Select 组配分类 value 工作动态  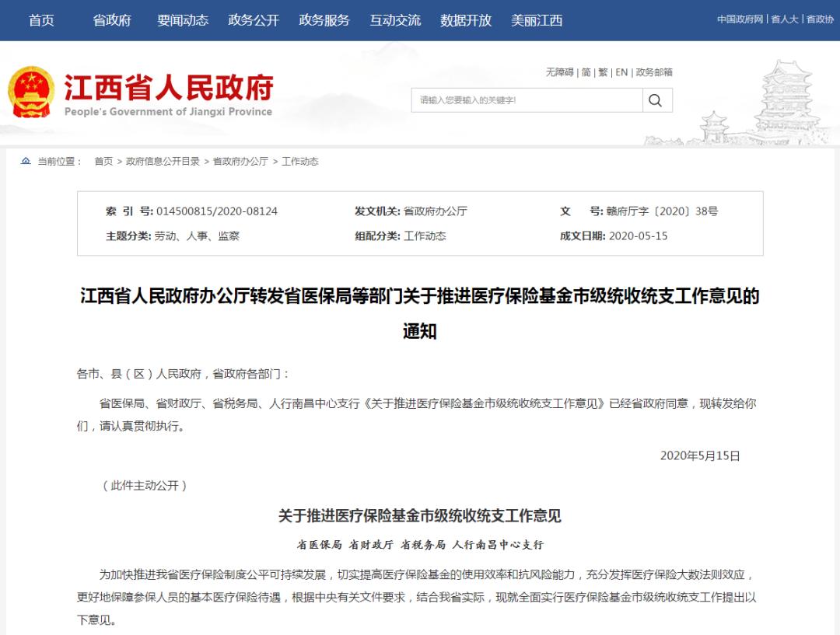(x=425, y=236)
